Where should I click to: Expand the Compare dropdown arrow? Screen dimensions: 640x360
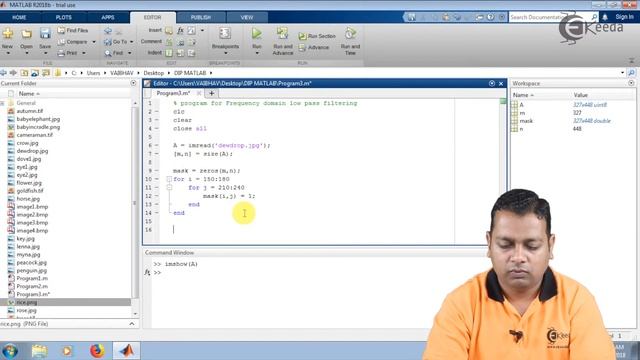94,42
